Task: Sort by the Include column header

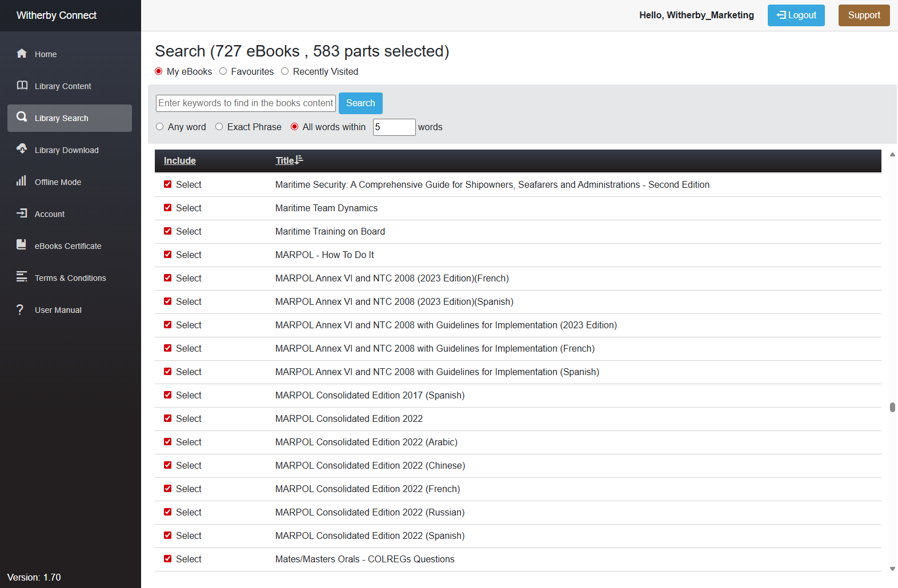Action: click(179, 161)
